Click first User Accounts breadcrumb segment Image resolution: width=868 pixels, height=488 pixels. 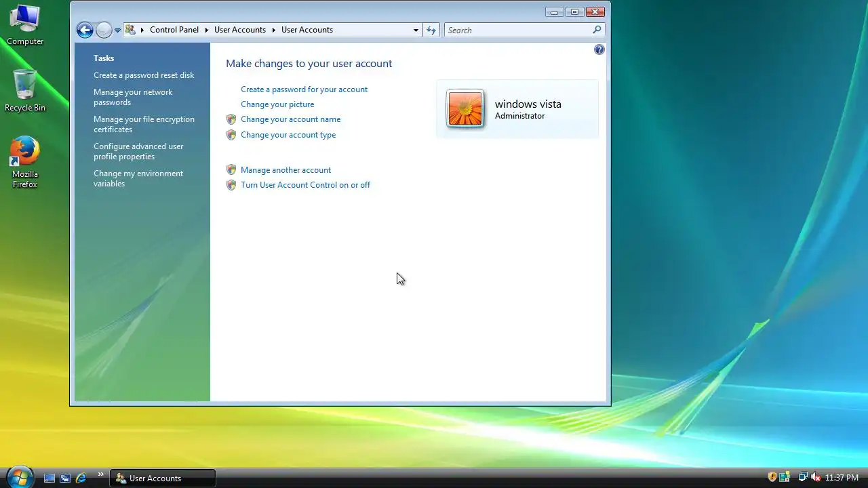tap(240, 30)
